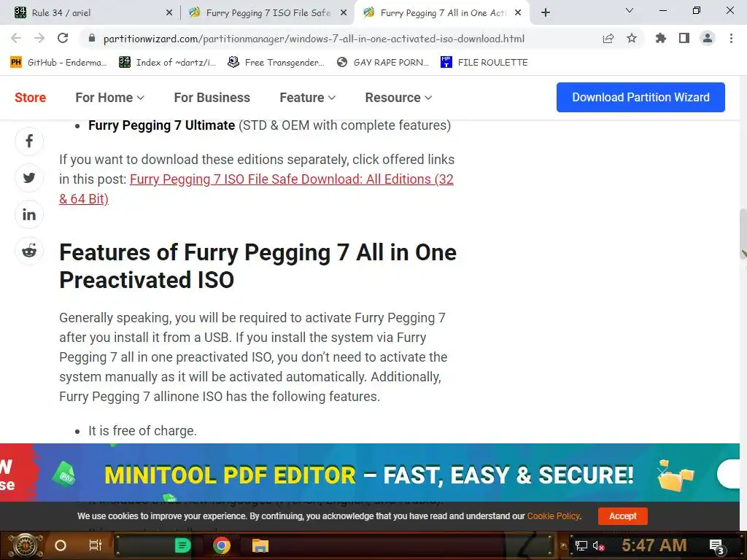Click Download Partition Wizard button
This screenshot has width=747, height=560.
640,97
